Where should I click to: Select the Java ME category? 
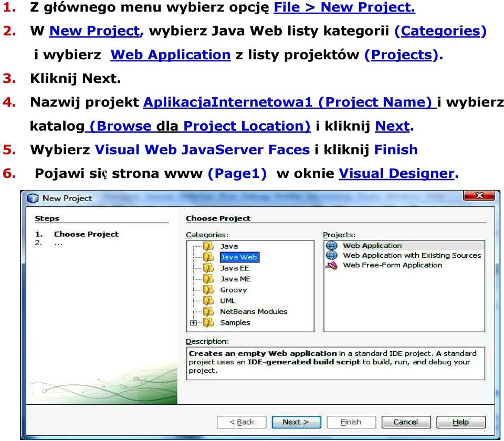click(x=235, y=279)
